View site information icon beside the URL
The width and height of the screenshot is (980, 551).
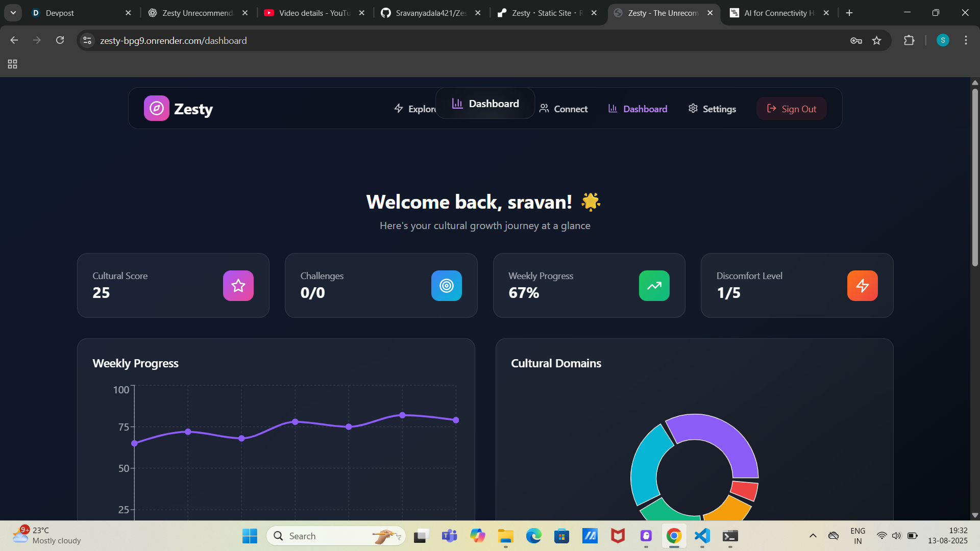pos(87,40)
